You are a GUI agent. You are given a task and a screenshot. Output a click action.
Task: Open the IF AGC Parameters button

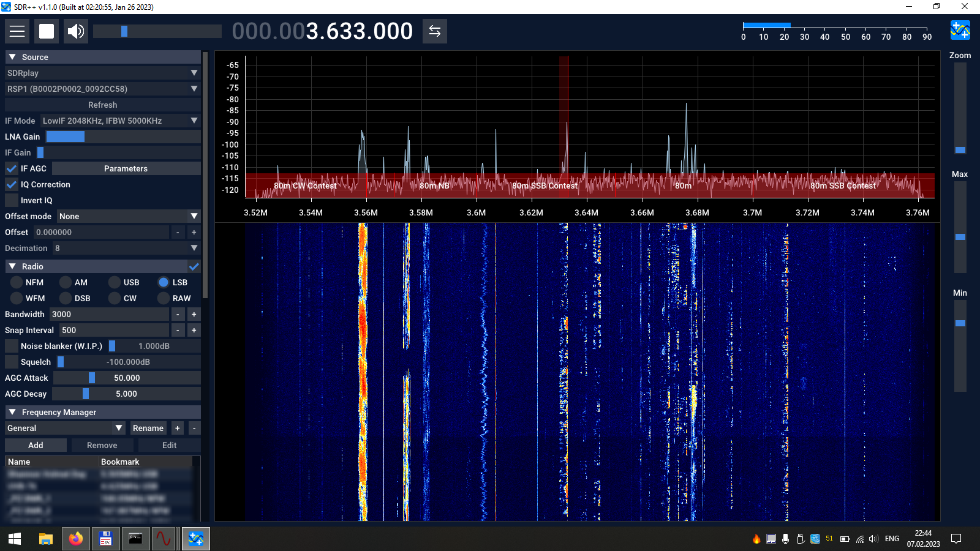point(126,168)
